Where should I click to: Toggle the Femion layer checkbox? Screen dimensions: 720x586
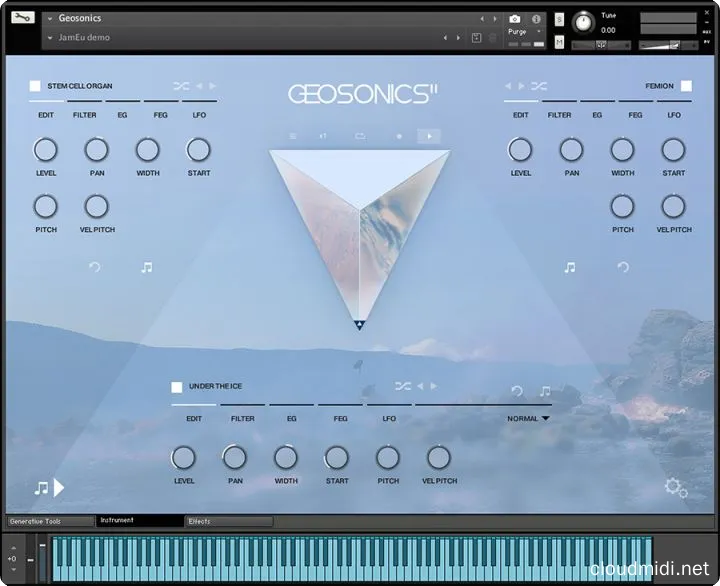click(x=686, y=86)
